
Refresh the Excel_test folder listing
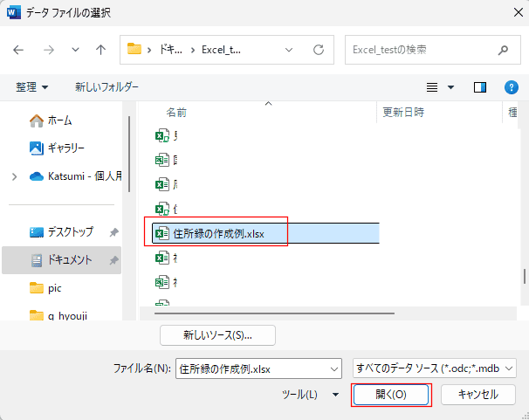(319, 50)
